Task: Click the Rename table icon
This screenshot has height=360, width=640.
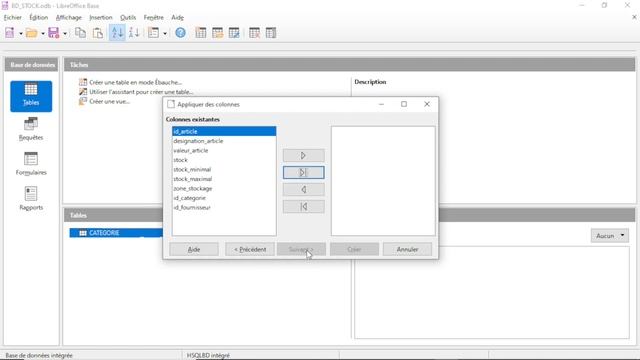Action: [x=271, y=33]
